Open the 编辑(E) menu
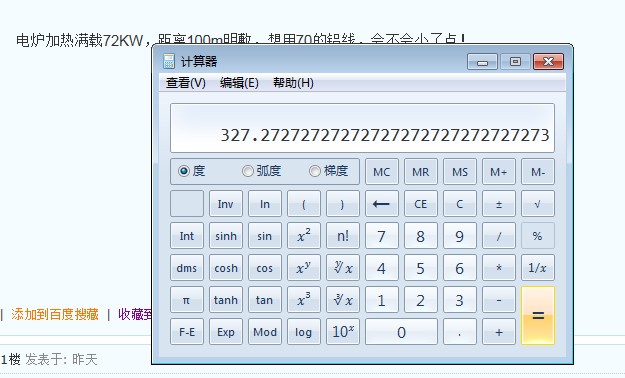 click(239, 83)
